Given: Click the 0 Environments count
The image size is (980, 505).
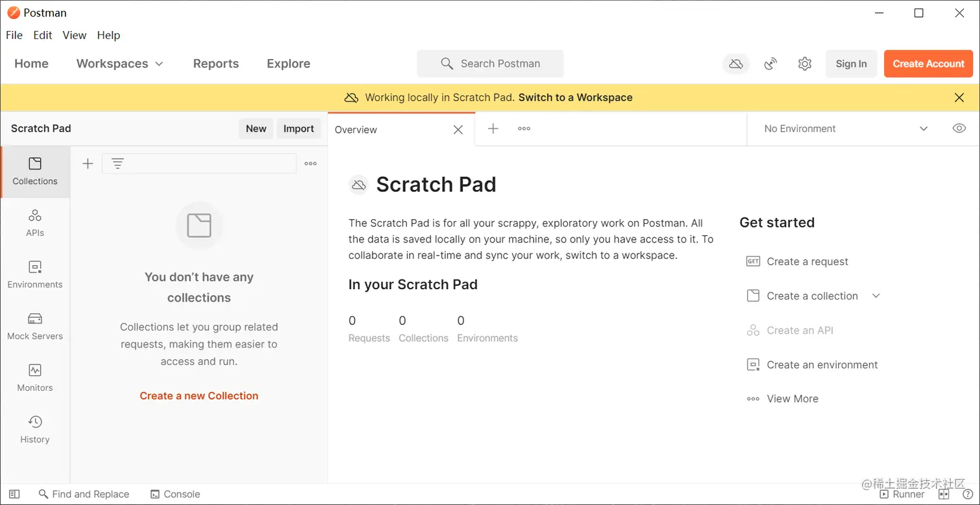Looking at the screenshot, I should (461, 320).
